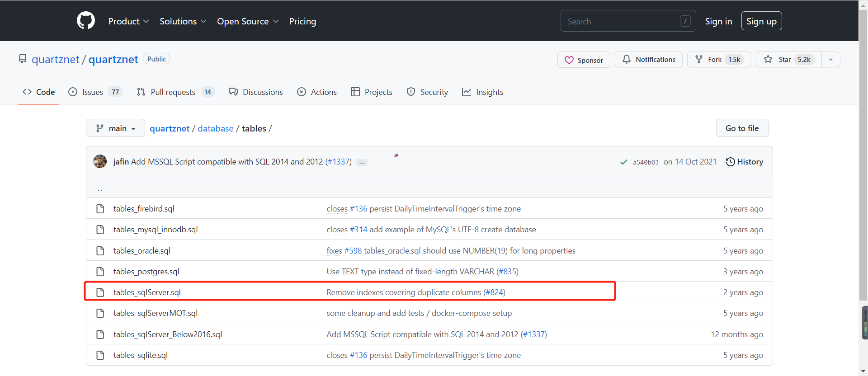The width and height of the screenshot is (868, 376).
Task: Expand the Open Source menu
Action: [247, 21]
